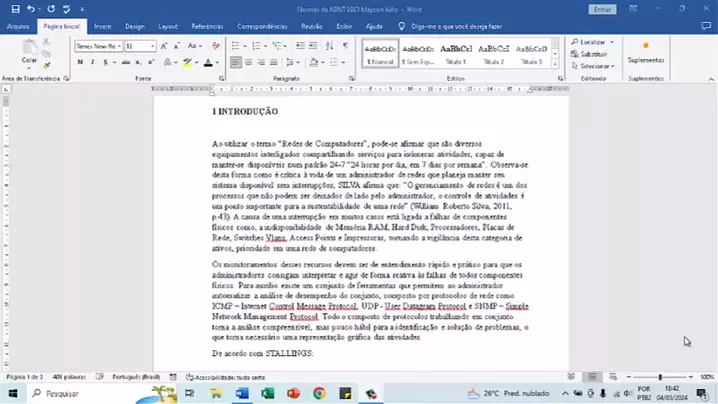Image resolution: width=718 pixels, height=404 pixels.
Task: Apply the Sem Espaçamento style
Action: 418,54
